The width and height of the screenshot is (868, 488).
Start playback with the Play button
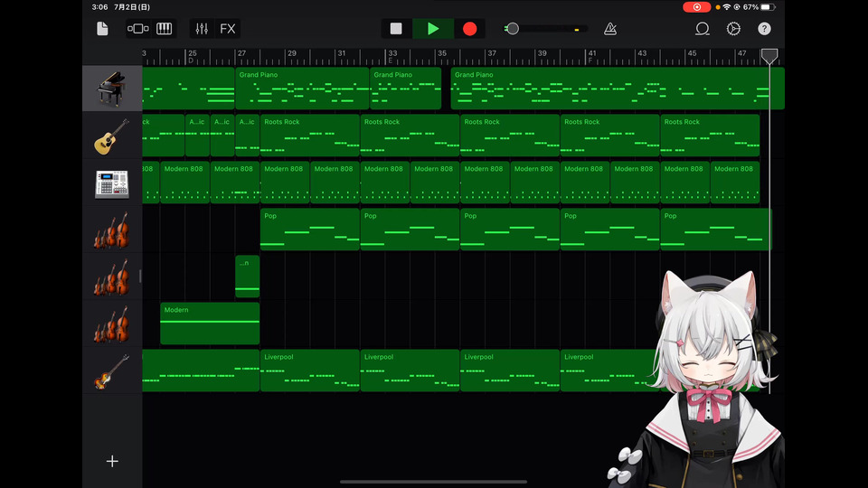pyautogui.click(x=433, y=29)
